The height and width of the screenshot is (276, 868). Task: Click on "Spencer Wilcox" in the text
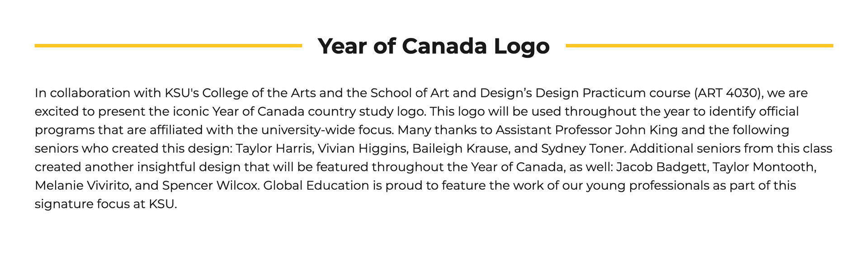pos(209,186)
